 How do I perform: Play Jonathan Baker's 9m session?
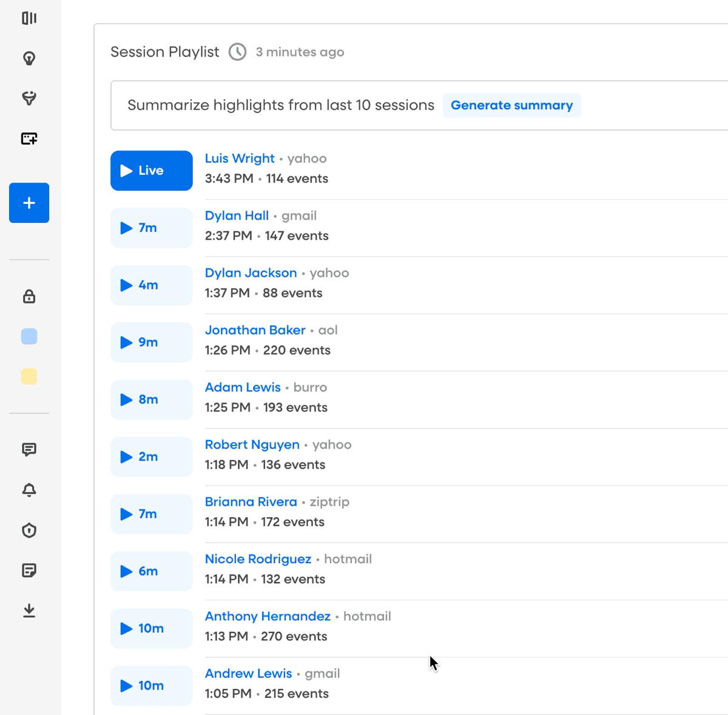tap(152, 342)
